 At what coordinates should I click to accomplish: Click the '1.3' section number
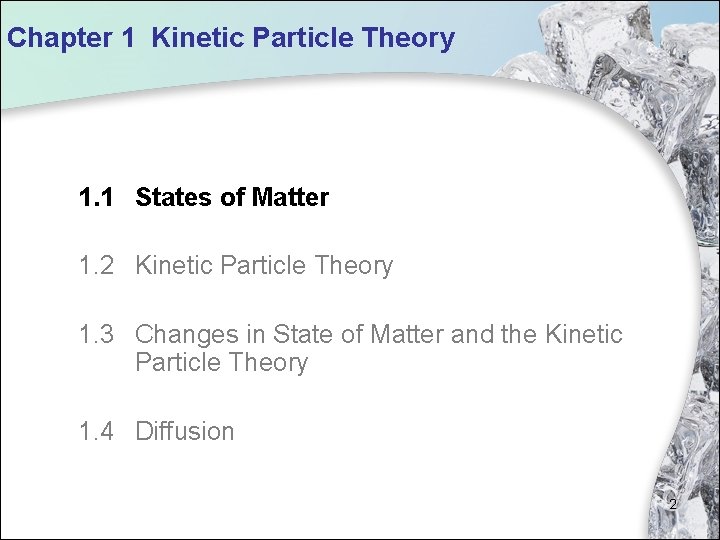pos(96,334)
